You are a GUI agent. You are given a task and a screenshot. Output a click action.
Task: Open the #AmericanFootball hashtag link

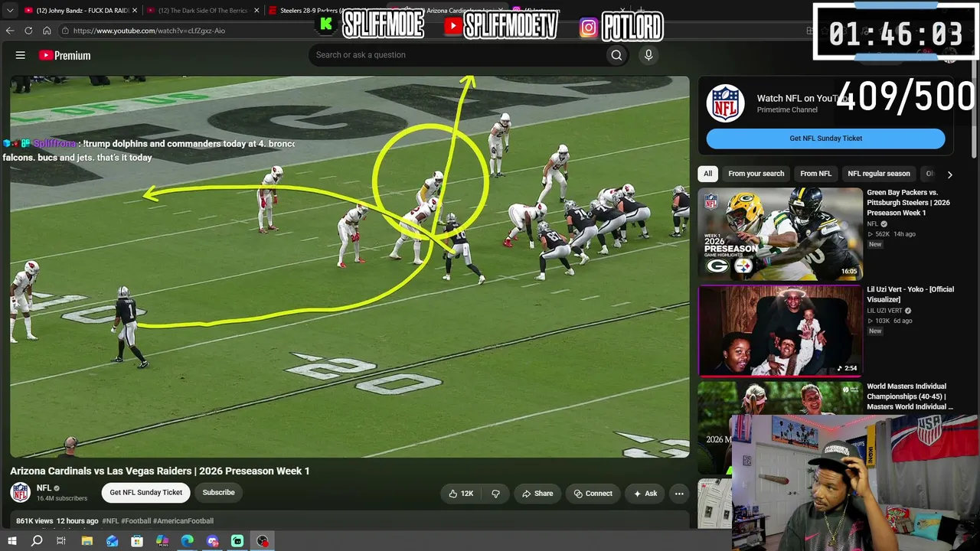[x=183, y=521]
